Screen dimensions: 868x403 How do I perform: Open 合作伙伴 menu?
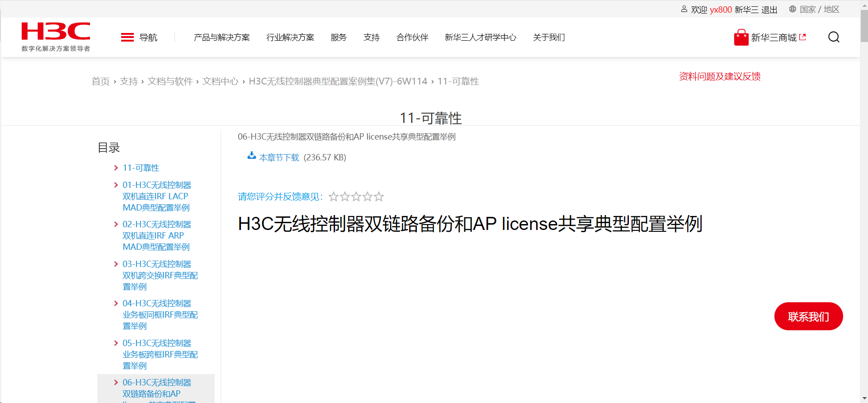pyautogui.click(x=412, y=37)
